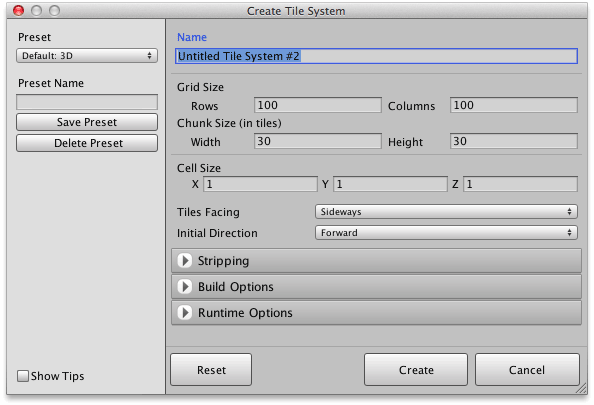This screenshot has width=594, height=405.
Task: Enable the Show Tips checkbox
Action: coord(23,376)
